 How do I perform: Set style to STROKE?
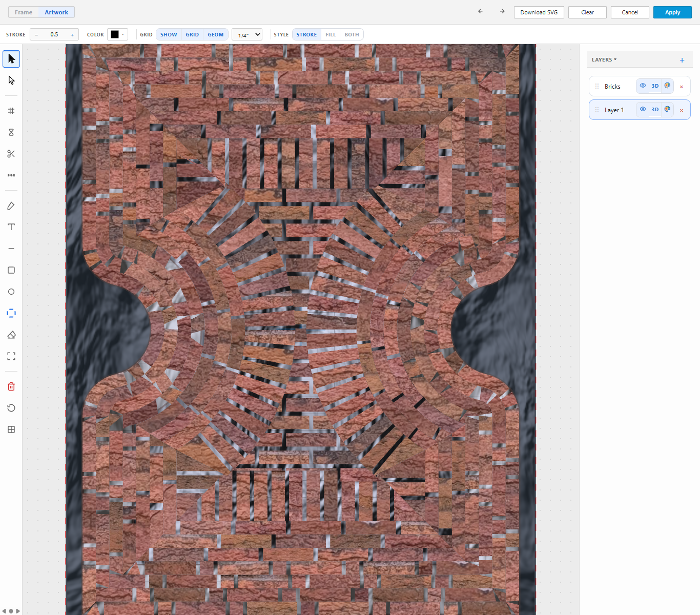click(306, 34)
